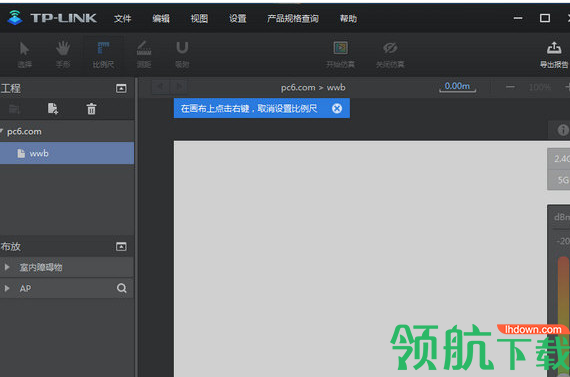The image size is (570, 377).
Task: Pick the 测距 distance measuring tool
Action: [144, 55]
